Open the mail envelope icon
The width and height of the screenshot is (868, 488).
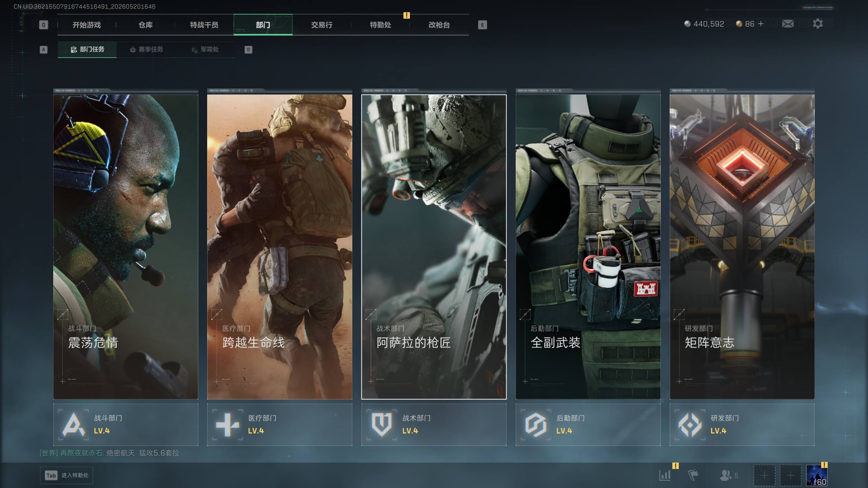(x=788, y=24)
